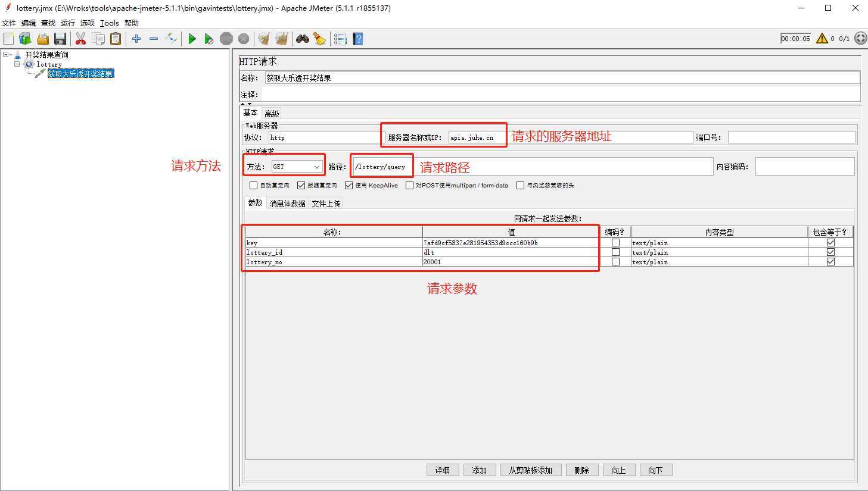Click the Shutdown test icon
Viewport: 868px width, 491px height.
coord(244,39)
